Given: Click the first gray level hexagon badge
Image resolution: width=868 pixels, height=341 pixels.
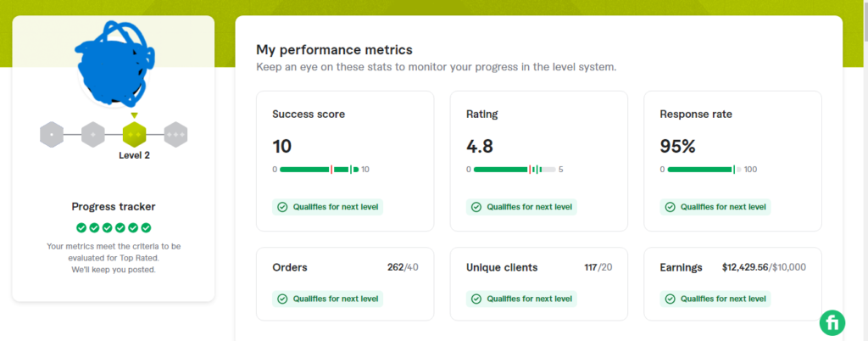Looking at the screenshot, I should (x=52, y=134).
